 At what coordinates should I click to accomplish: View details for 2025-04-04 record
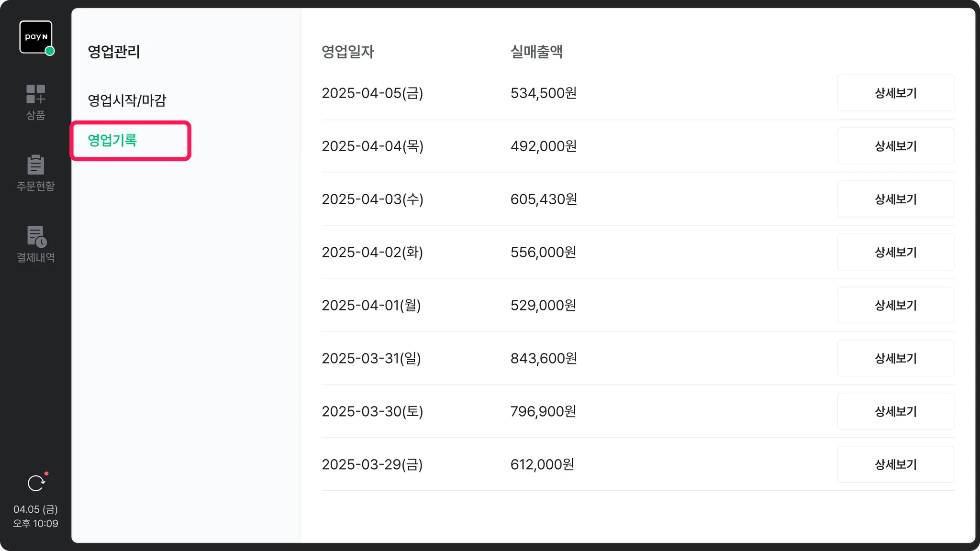click(x=895, y=146)
